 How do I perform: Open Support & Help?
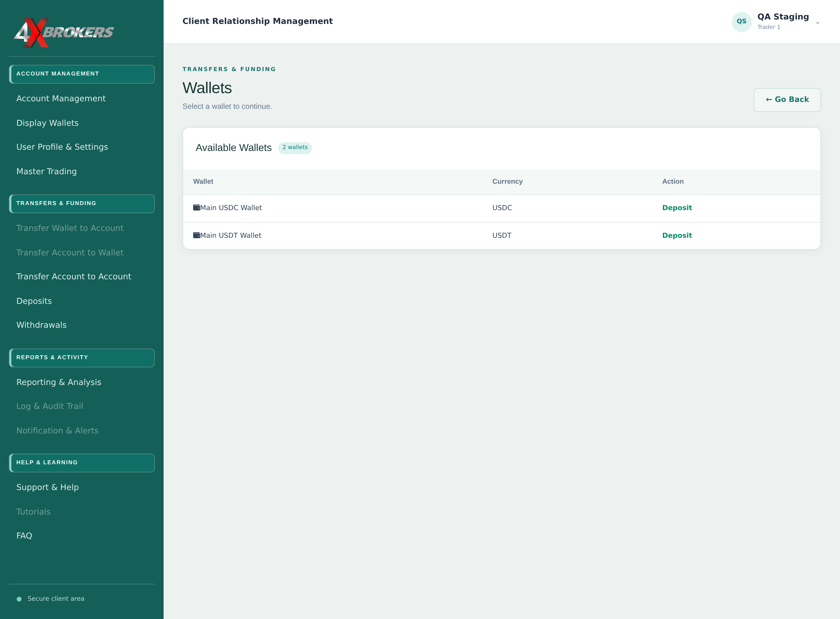pos(48,488)
